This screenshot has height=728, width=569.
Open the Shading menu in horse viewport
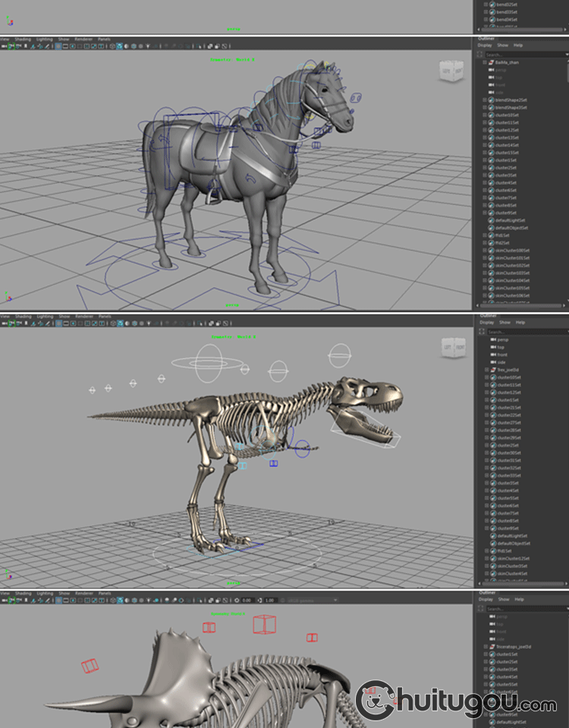point(24,39)
